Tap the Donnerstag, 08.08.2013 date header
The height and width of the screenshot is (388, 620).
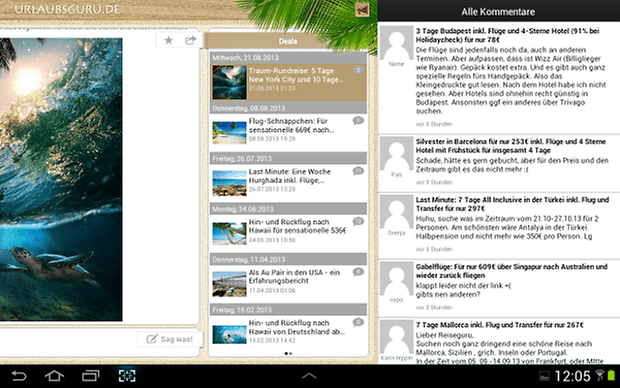click(x=288, y=108)
